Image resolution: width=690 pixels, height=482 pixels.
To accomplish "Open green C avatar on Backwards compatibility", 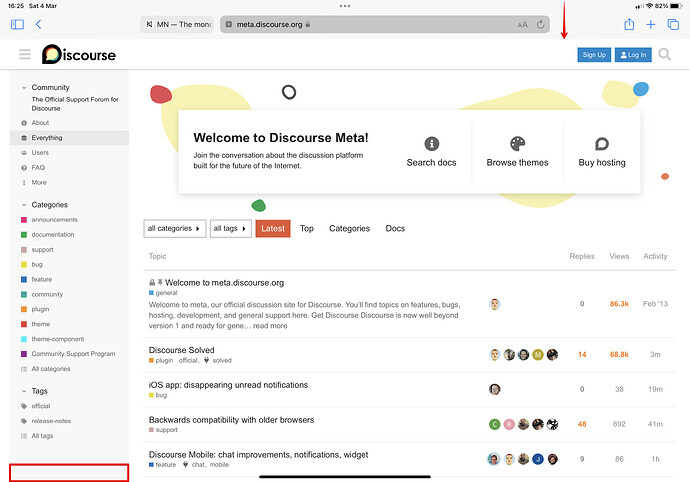I will pos(495,424).
